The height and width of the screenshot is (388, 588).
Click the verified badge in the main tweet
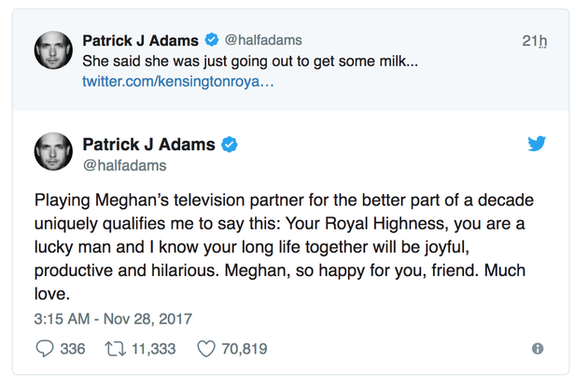point(229,145)
